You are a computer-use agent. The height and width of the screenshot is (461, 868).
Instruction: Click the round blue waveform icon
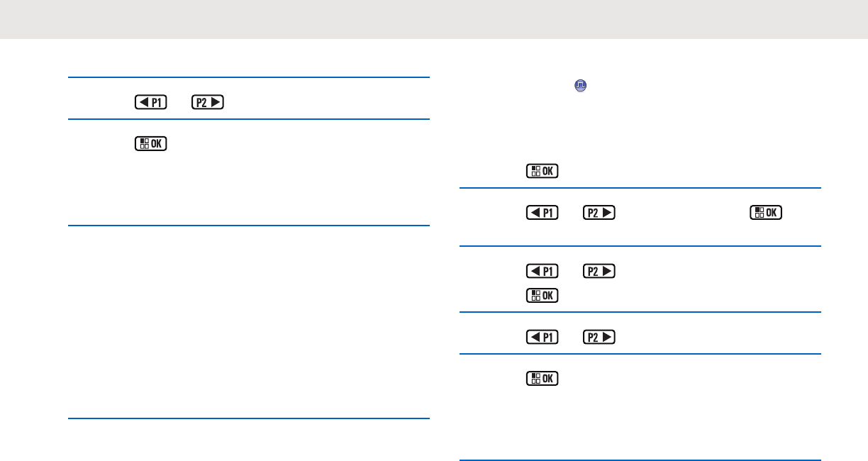580,85
